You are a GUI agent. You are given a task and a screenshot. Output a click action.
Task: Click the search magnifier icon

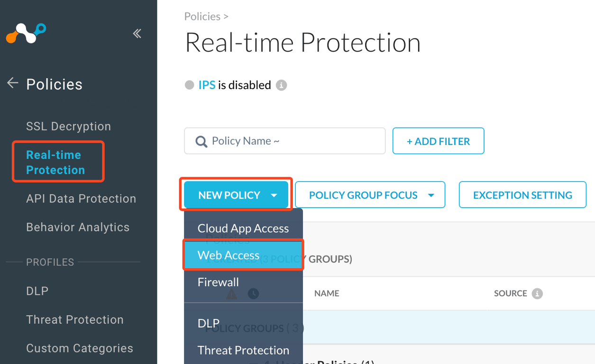(x=201, y=141)
